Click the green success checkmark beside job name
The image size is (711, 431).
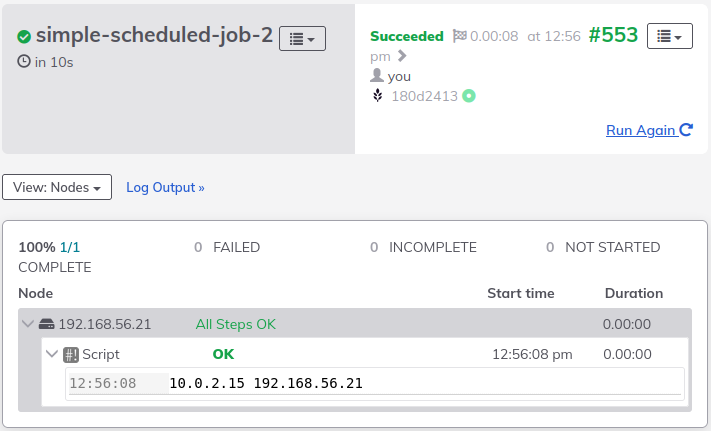pyautogui.click(x=24, y=37)
